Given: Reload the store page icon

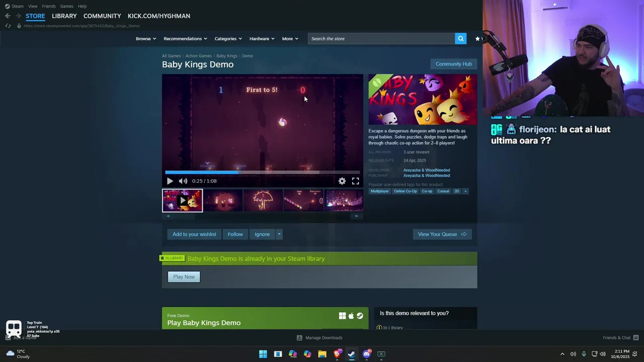Looking at the screenshot, I should [x=8, y=26].
